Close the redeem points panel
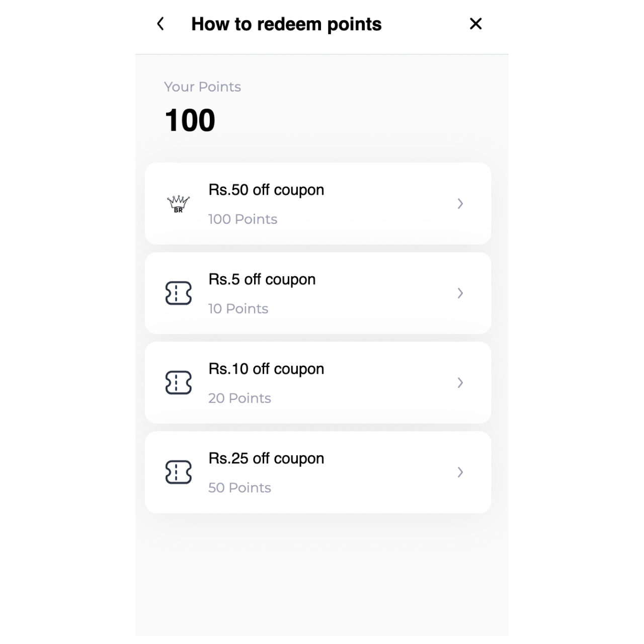644x644 pixels. 475,24
